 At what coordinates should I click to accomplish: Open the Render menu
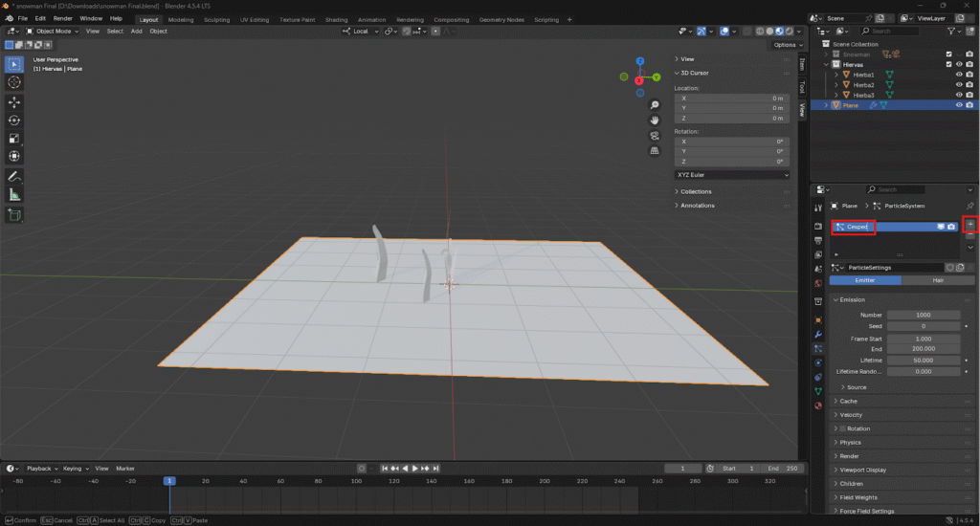(x=62, y=18)
